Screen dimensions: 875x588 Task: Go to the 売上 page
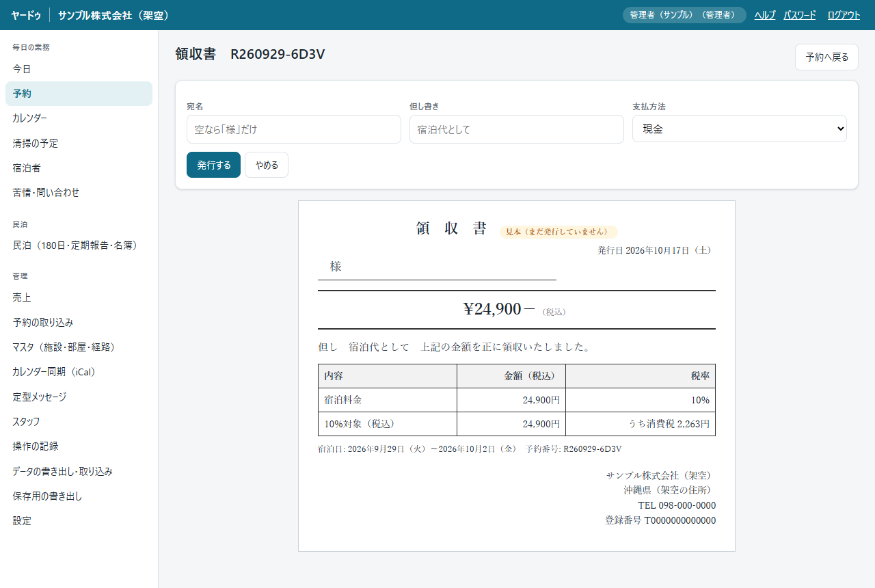coord(79,297)
